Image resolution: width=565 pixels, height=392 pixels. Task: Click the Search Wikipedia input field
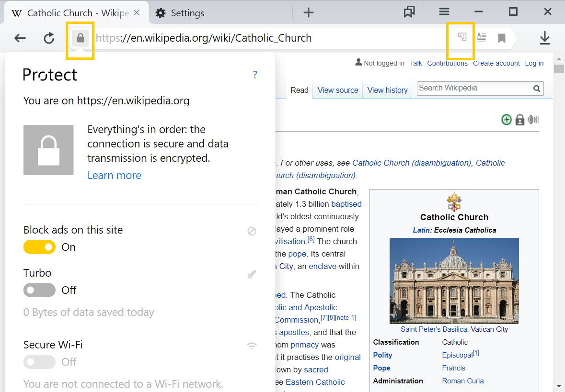tap(474, 88)
